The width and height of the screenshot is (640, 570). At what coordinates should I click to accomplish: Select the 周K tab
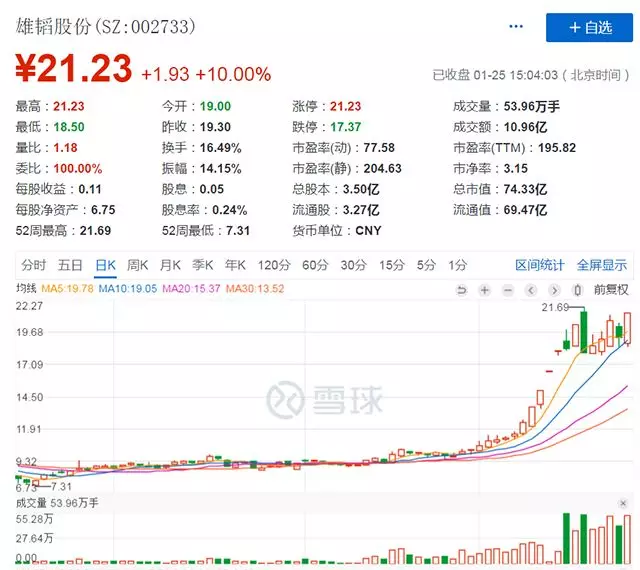137,265
